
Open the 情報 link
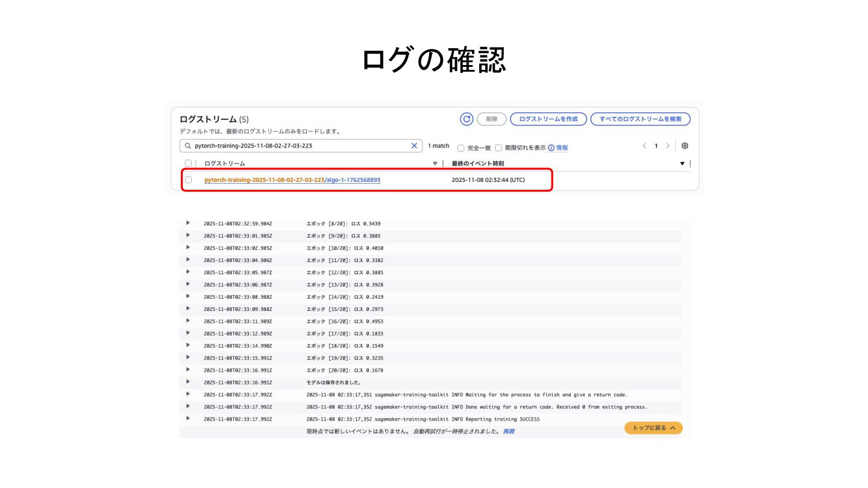(x=562, y=148)
